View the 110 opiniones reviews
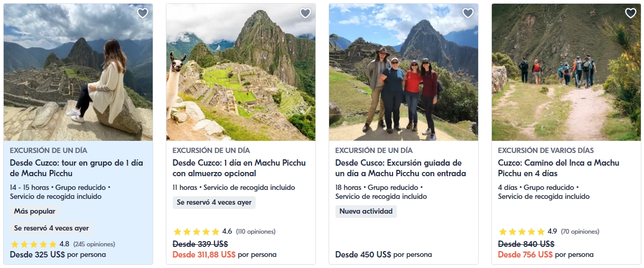644x268 pixels. pyautogui.click(x=256, y=232)
